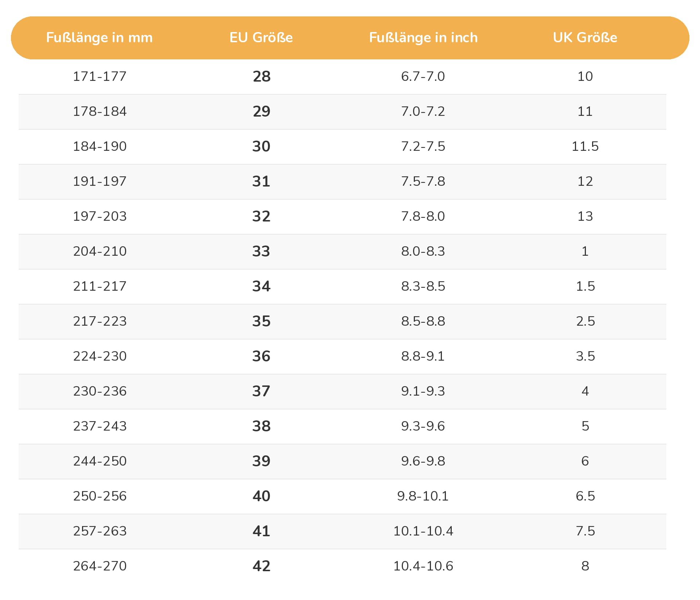This screenshot has width=700, height=600.
Task: Select the 204-210 mm foot length
Action: [100, 251]
